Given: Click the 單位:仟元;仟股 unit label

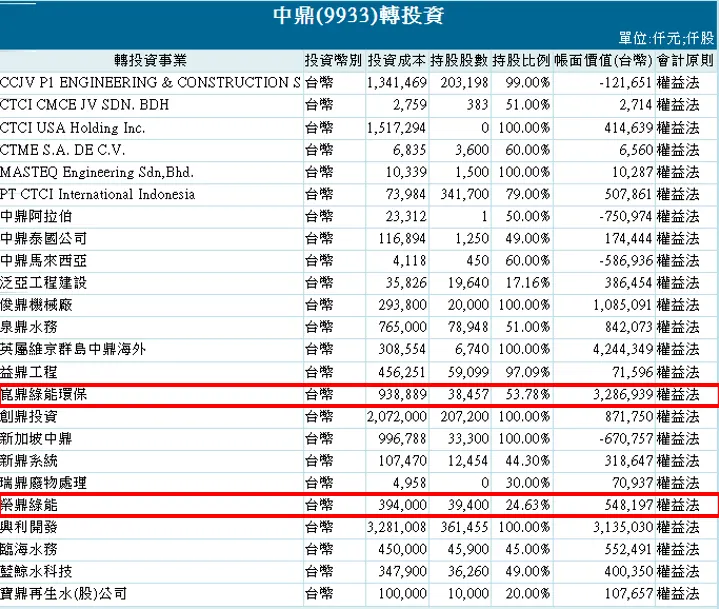Looking at the screenshot, I should [x=666, y=38].
